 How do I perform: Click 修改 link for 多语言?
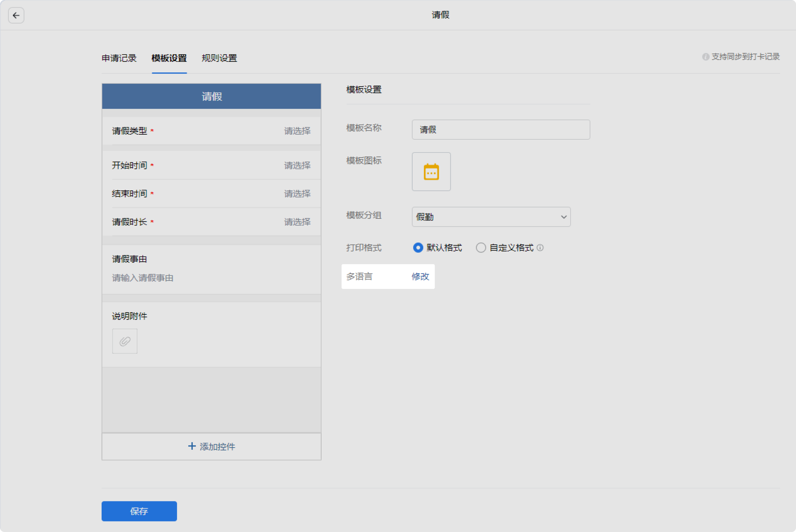(x=420, y=277)
